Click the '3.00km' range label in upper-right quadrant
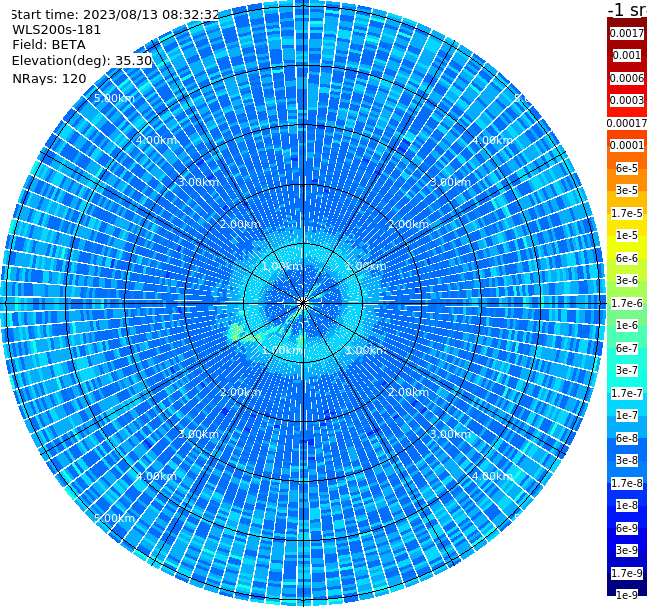 [451, 182]
